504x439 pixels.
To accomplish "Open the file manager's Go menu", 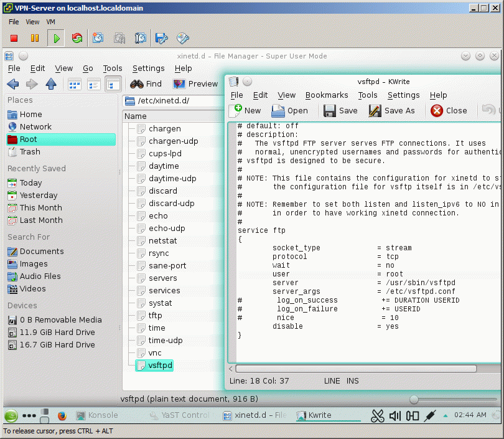I will [x=88, y=68].
